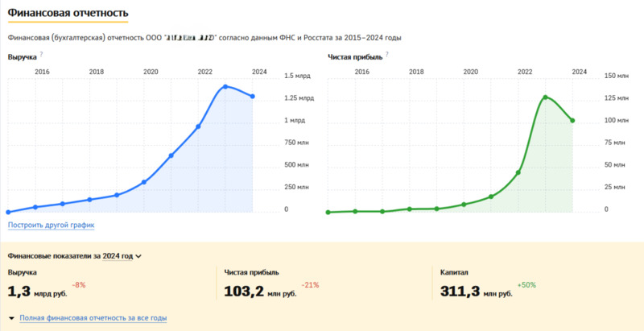Expand Полная финансовая отчетность за все годы
The image size is (644, 331).
(93, 318)
